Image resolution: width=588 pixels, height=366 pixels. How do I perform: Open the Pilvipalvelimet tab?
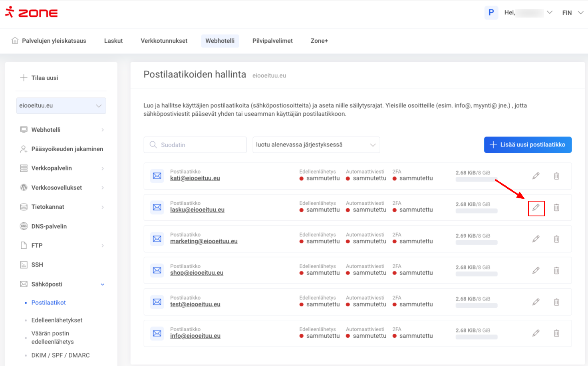272,41
